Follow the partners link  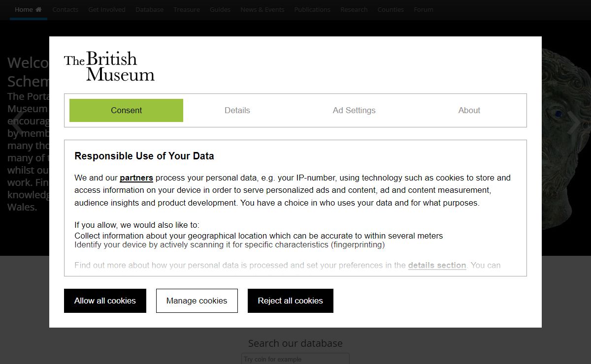136,178
